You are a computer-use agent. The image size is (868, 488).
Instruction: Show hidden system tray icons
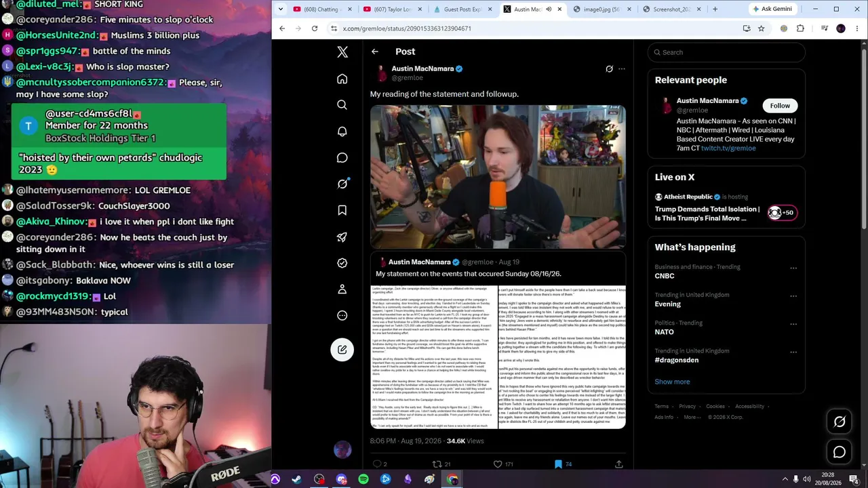(x=785, y=479)
